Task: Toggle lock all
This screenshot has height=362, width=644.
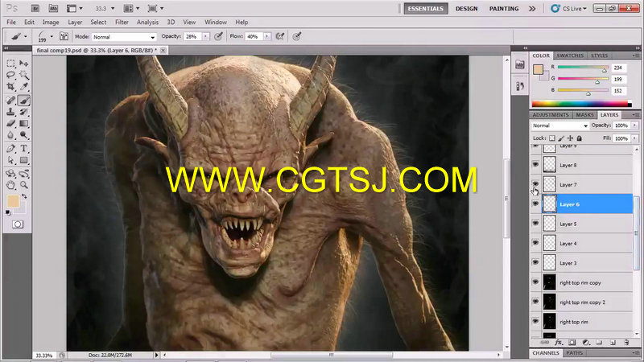Action: tap(579, 138)
